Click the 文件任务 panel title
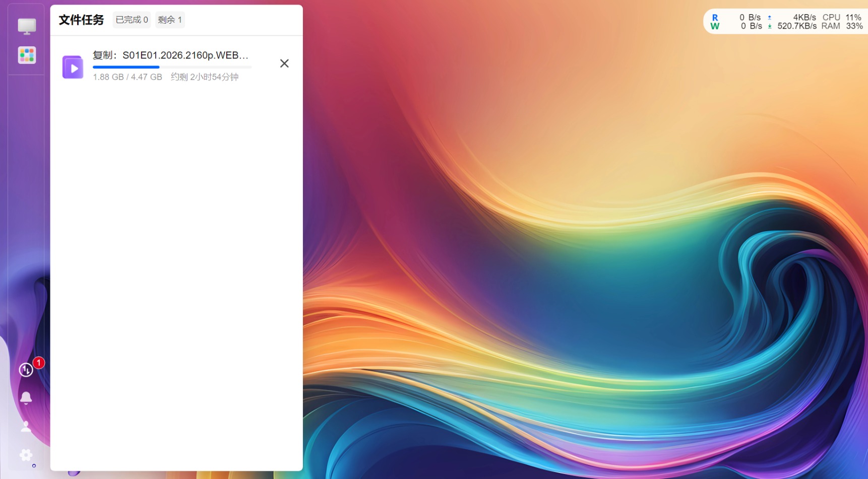The height and width of the screenshot is (479, 868). (x=81, y=20)
